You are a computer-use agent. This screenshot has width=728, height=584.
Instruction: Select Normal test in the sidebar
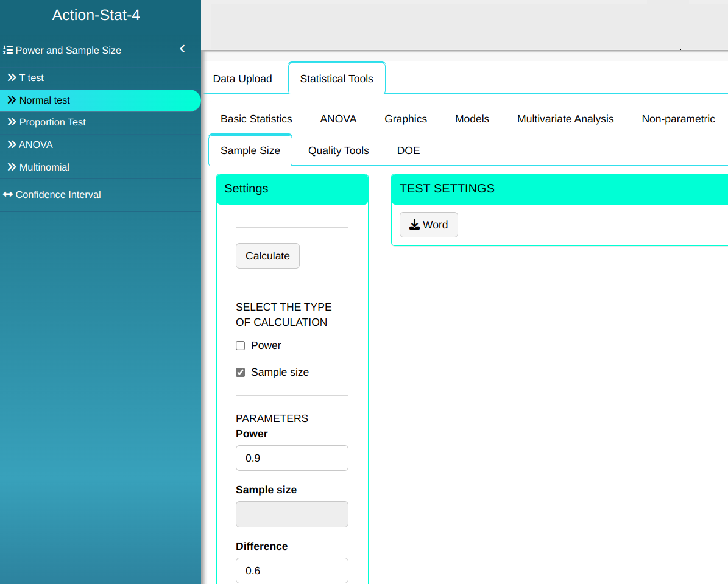[x=44, y=100]
